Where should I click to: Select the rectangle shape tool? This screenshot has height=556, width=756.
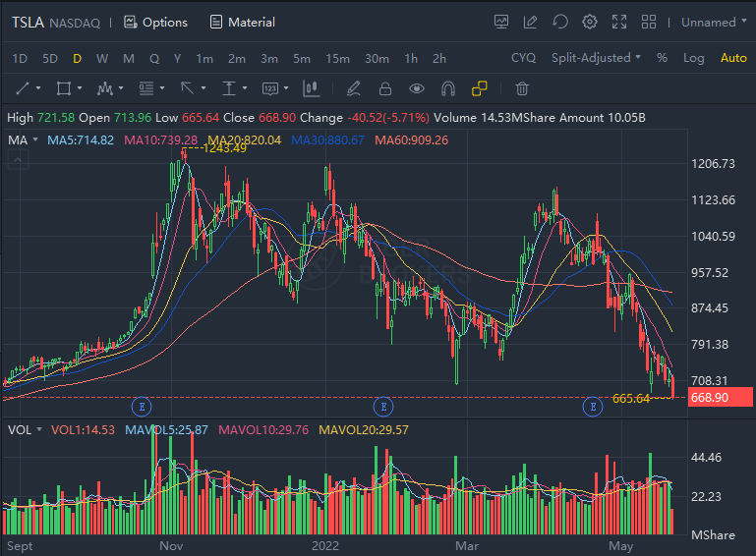(63, 88)
